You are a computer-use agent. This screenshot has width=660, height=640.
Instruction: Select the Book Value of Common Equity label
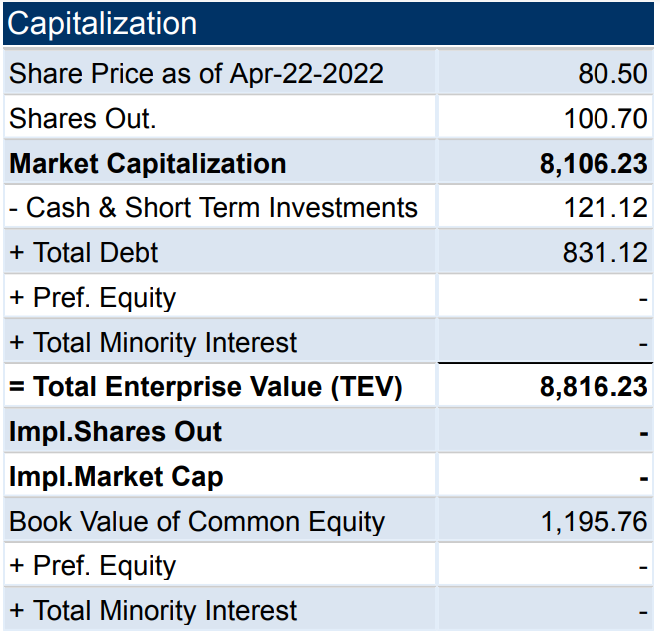tap(197, 522)
